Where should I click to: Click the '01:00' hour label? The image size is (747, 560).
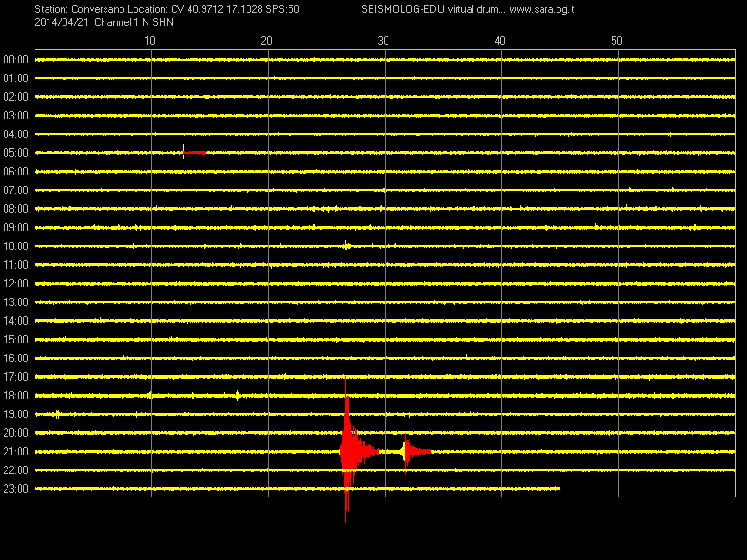[16, 78]
